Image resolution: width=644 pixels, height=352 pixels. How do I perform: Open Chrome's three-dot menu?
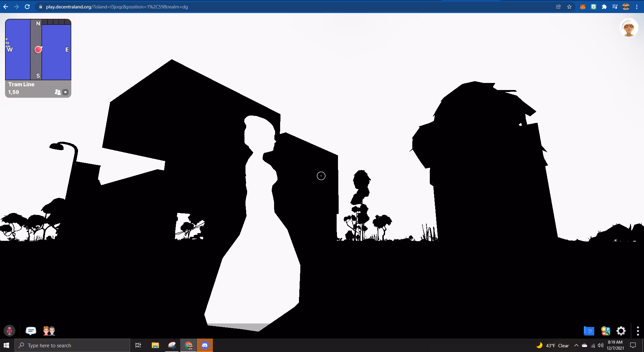pyautogui.click(x=637, y=7)
